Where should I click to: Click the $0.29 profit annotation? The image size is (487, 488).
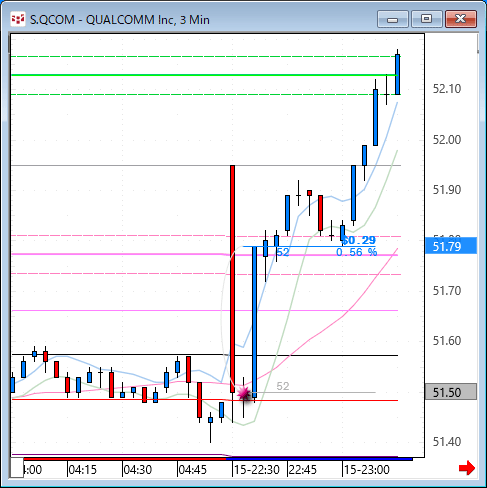(359, 240)
